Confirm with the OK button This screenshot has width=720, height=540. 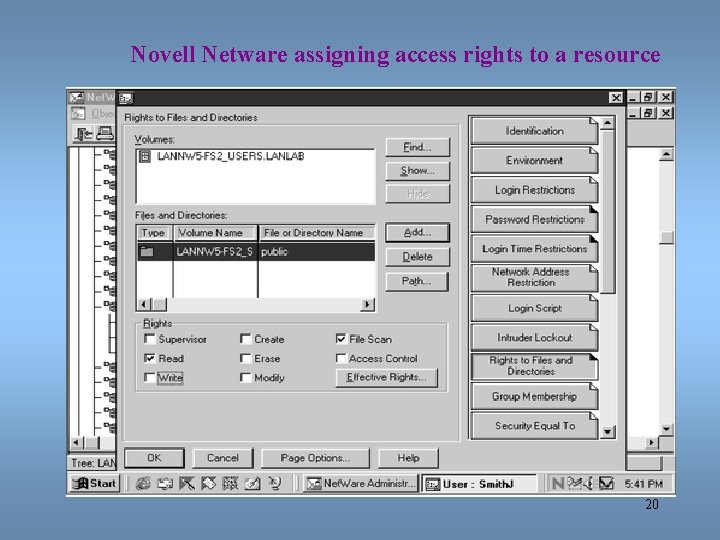(x=154, y=458)
